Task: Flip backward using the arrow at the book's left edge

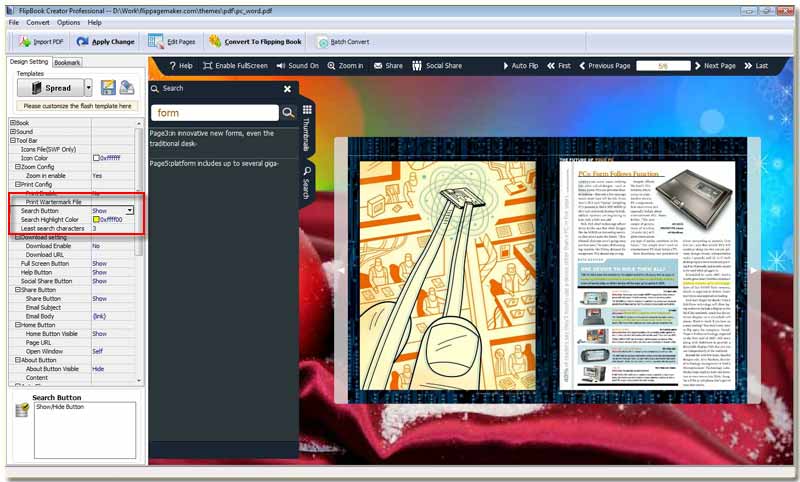Action: tap(341, 270)
